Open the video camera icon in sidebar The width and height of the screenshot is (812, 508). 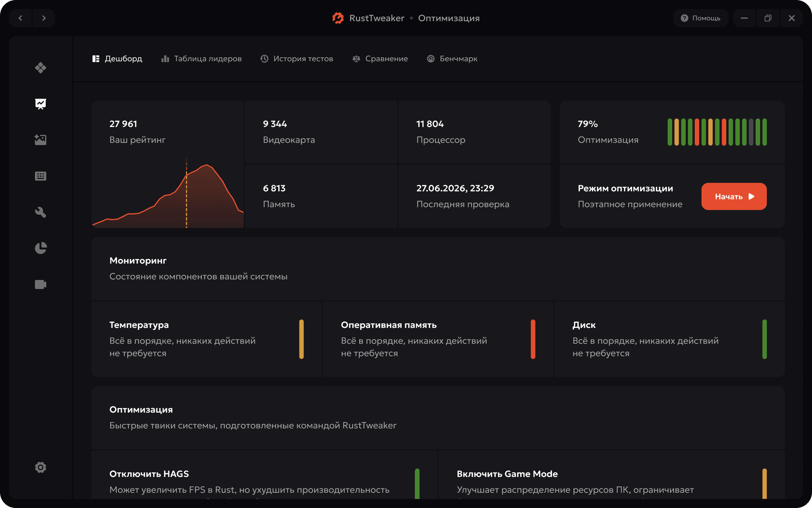pyautogui.click(x=41, y=284)
